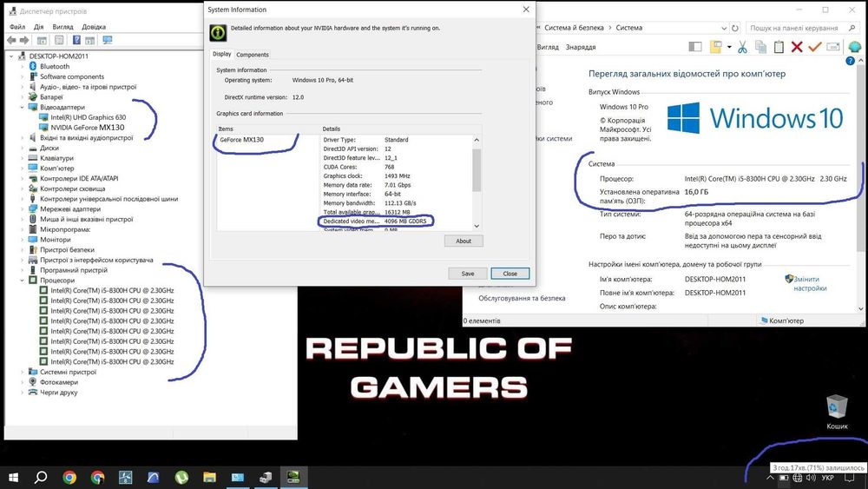Select GeForce MX130 in Items list
This screenshot has height=489, width=868.
(242, 140)
